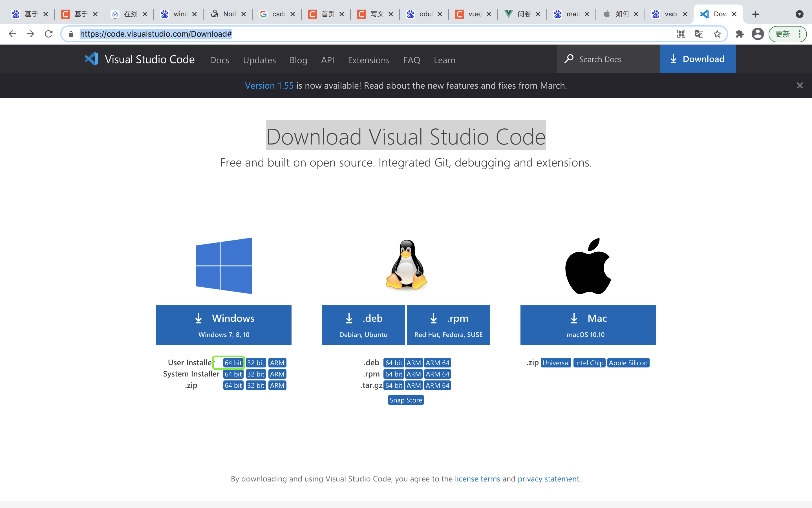This screenshot has width=812, height=508.
Task: Open the Blog nav item
Action: (298, 60)
